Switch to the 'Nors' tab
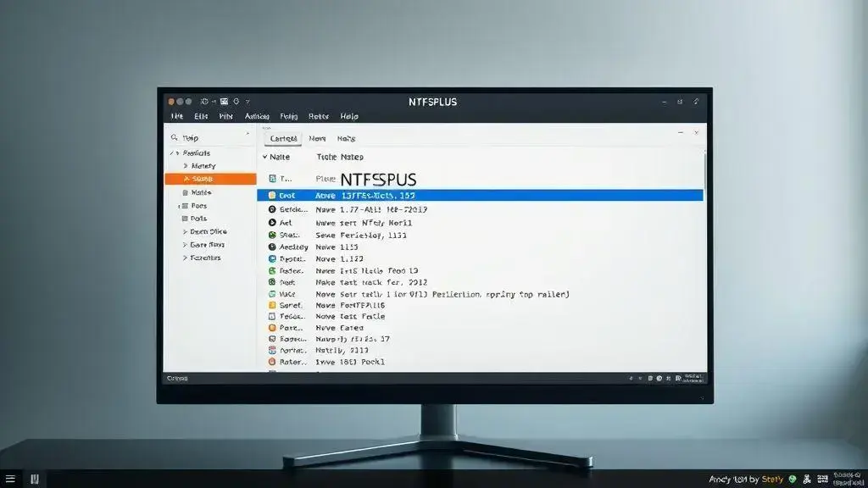Image resolution: width=868 pixels, height=488 pixels. [x=317, y=139]
